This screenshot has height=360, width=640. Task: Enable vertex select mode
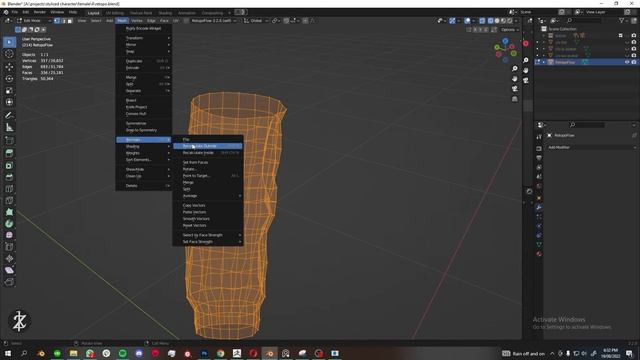point(57,20)
